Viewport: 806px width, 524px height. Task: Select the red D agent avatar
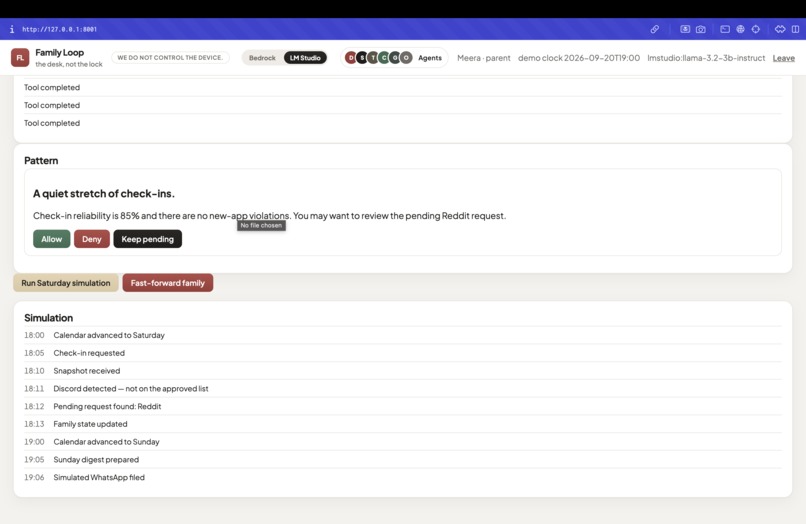[x=351, y=58]
